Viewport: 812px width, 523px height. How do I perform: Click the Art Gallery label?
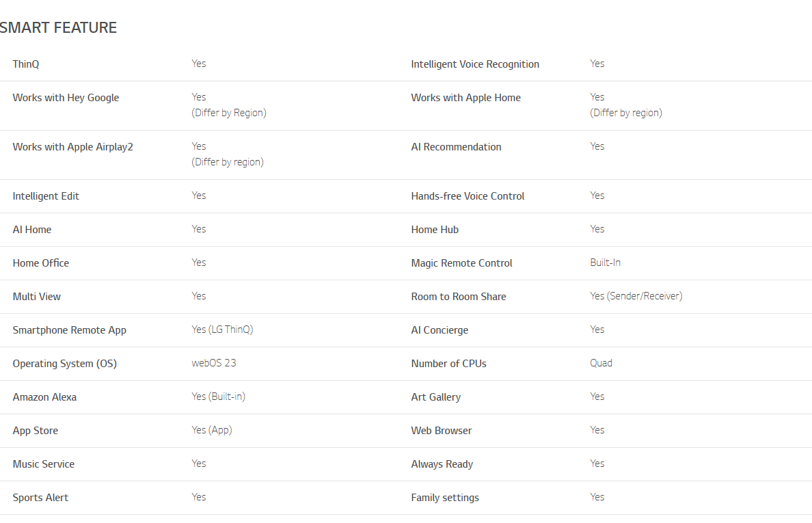point(435,397)
